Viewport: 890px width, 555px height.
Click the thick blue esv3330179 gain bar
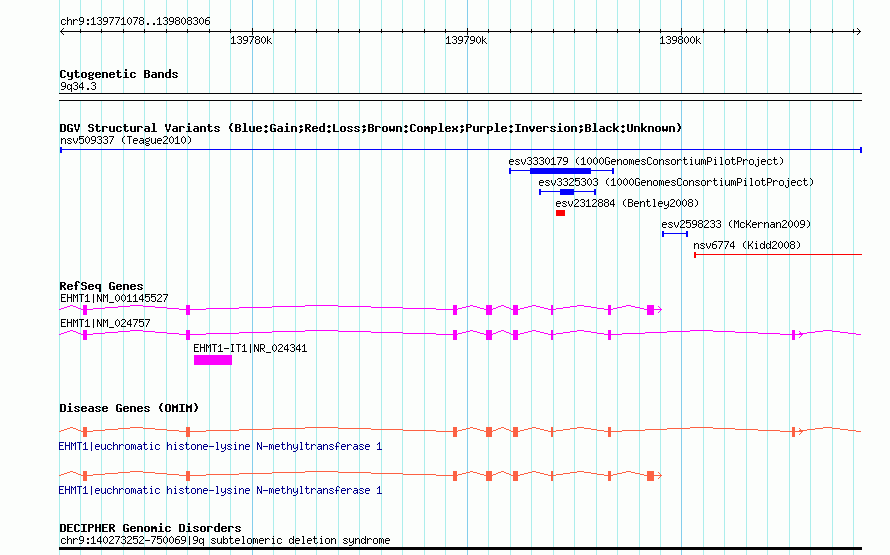560,171
